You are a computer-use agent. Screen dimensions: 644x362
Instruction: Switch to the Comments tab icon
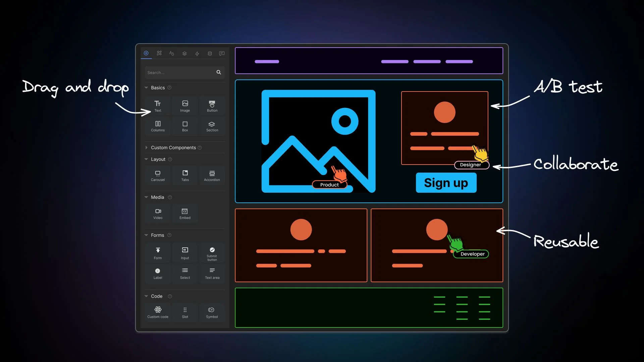(x=222, y=53)
